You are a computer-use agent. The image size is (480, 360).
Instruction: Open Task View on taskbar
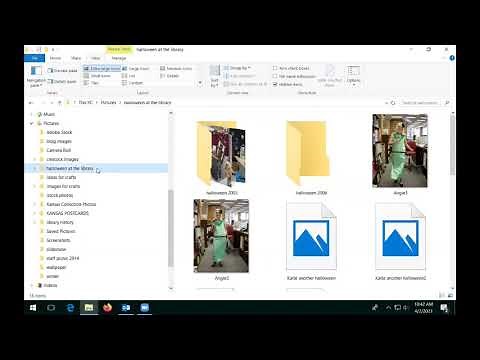(51, 308)
